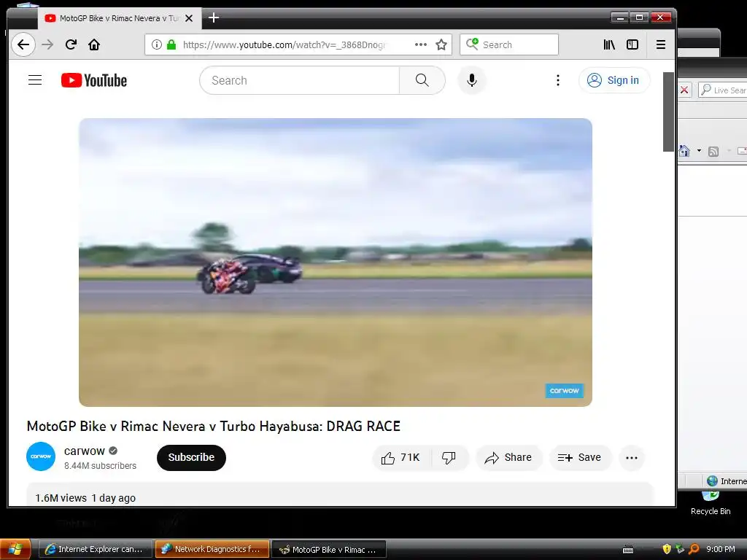Open the YouTube guide hamburger menu
The height and width of the screenshot is (560, 747).
point(35,80)
